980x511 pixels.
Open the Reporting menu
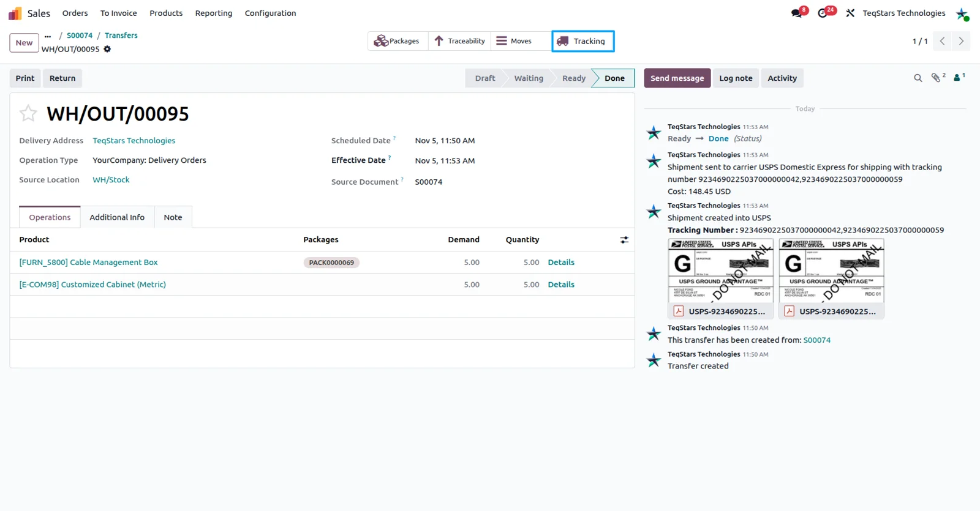(x=214, y=13)
